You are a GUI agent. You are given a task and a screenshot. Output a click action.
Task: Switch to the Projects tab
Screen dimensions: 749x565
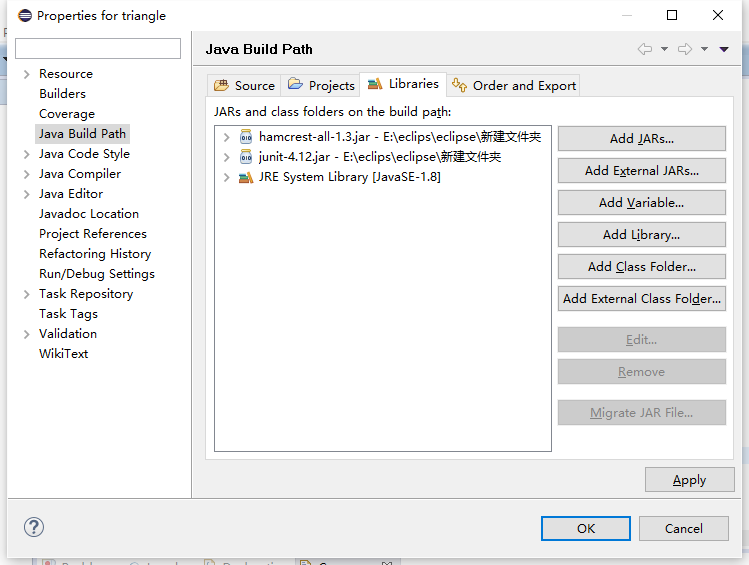tap(321, 85)
